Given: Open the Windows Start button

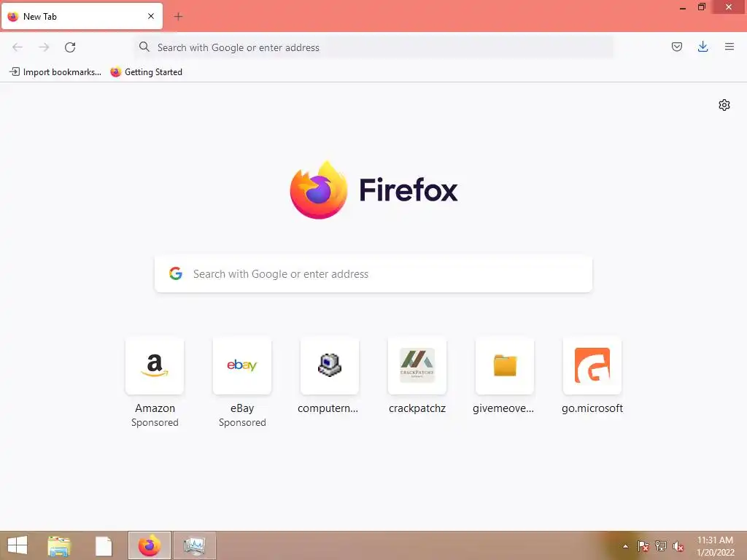Looking at the screenshot, I should [18, 545].
